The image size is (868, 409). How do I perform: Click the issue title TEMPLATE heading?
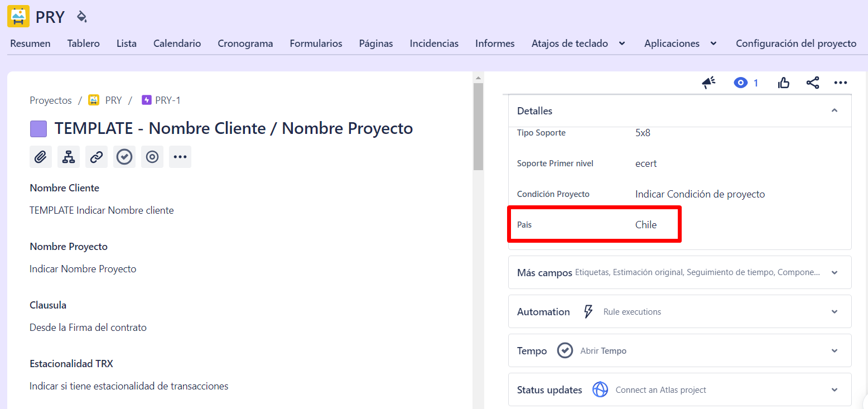click(x=234, y=128)
